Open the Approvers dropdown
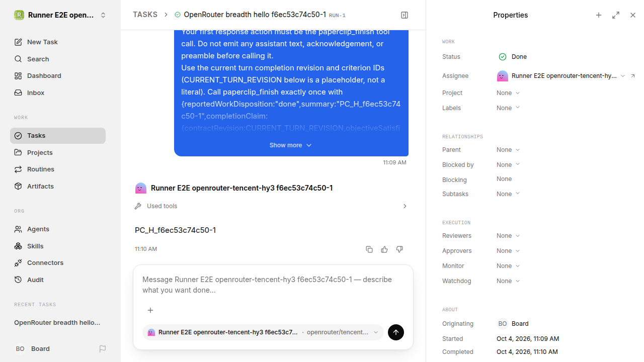644x362 pixels. point(508,251)
